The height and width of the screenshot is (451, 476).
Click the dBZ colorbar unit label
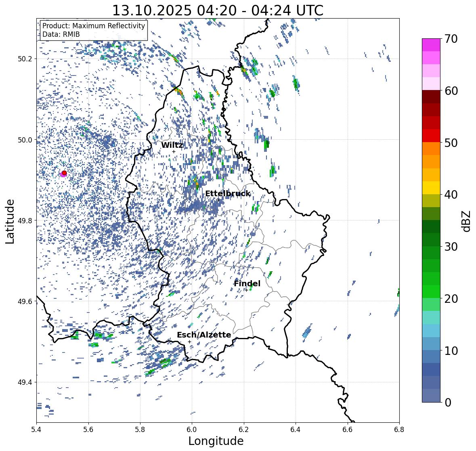tap(467, 221)
